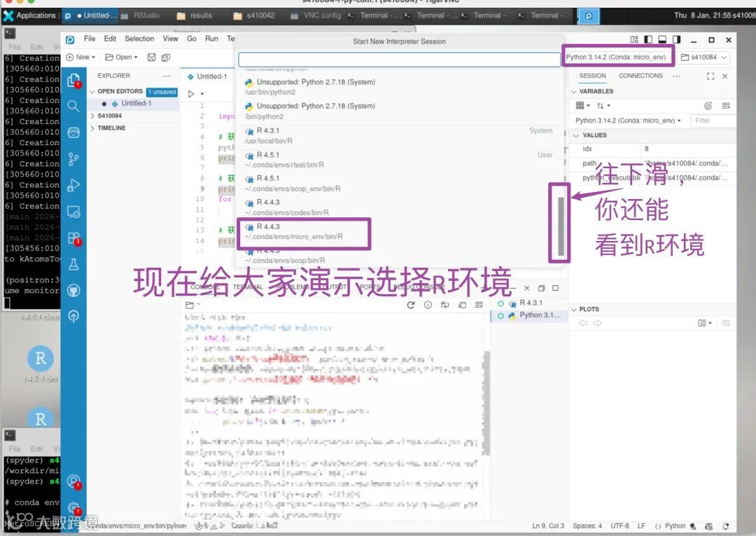Open variables grouping dropdown
Screen dimensions: 756x536
tap(582, 106)
